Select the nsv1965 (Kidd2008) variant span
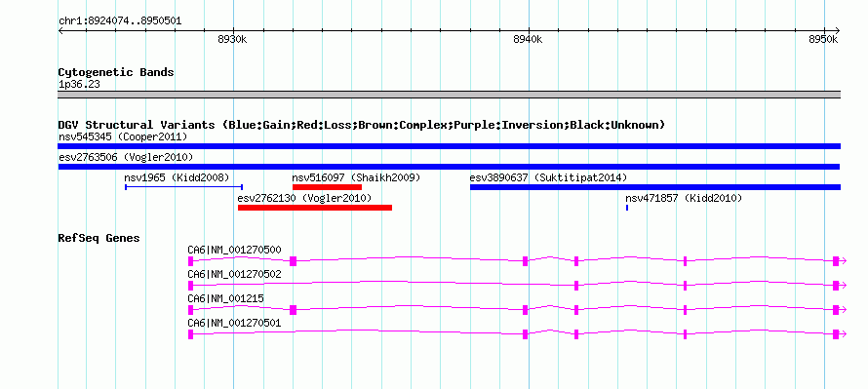868x389 pixels. point(183,187)
